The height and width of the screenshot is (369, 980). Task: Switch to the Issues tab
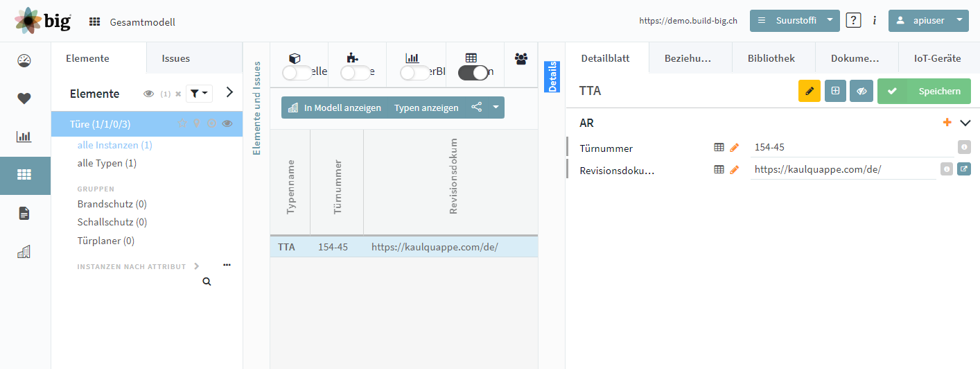click(x=175, y=58)
